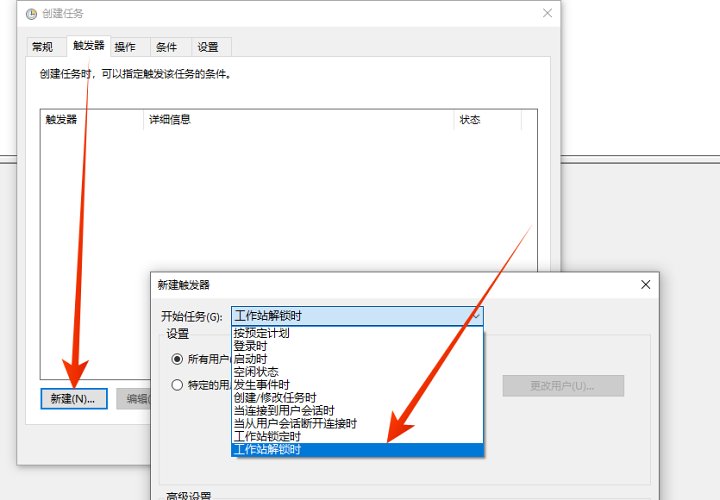Image resolution: width=720 pixels, height=500 pixels.
Task: Click the 新建(N)... button
Action: pos(73,399)
